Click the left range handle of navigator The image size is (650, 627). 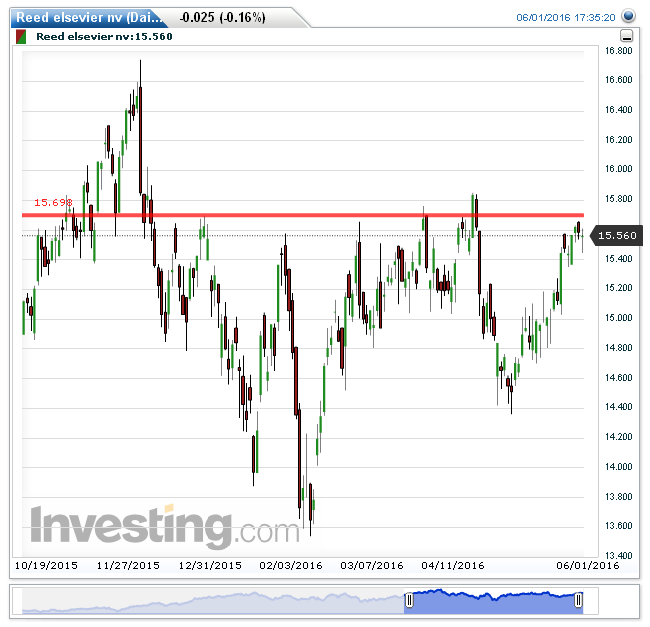[409, 600]
